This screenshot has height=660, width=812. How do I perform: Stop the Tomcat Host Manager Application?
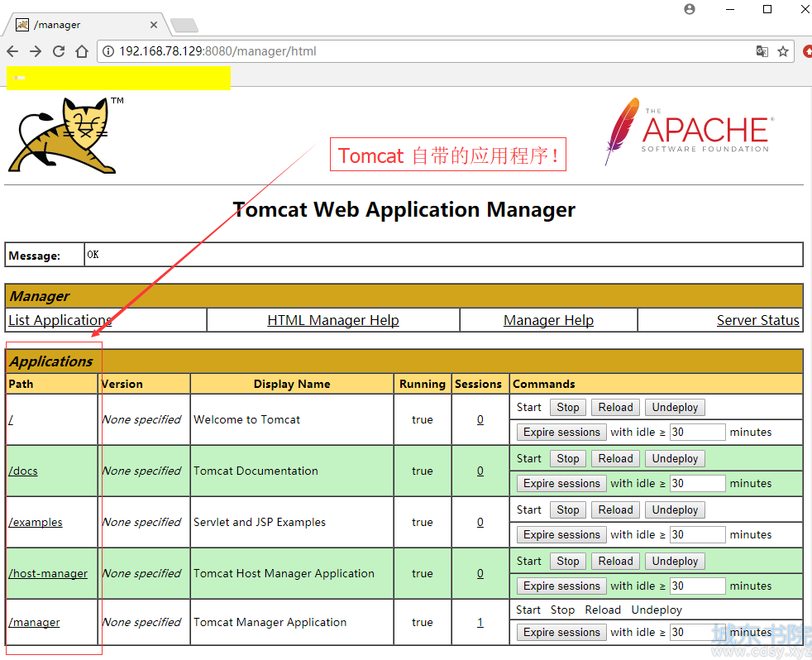(568, 561)
